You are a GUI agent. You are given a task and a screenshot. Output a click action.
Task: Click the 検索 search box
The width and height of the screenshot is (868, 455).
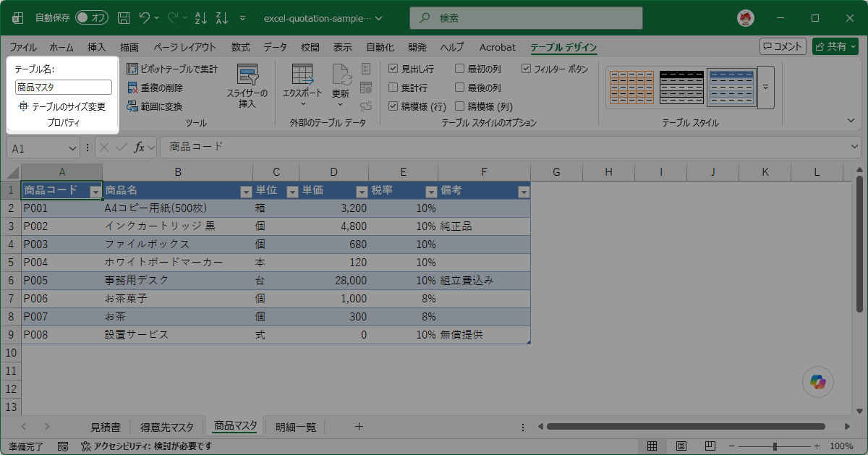[x=526, y=18]
